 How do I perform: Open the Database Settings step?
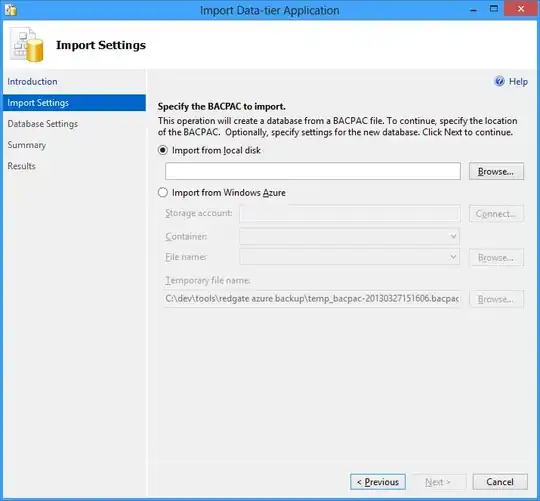click(x=43, y=124)
